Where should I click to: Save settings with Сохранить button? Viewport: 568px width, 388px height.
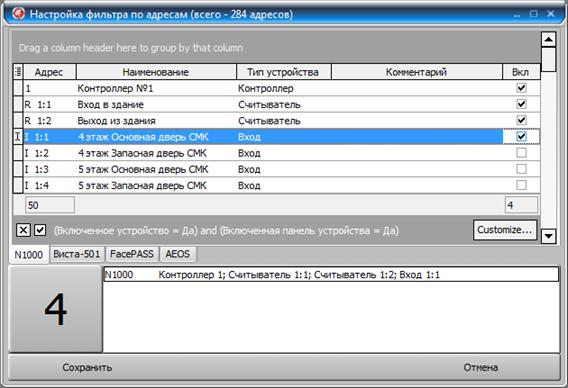[87, 367]
